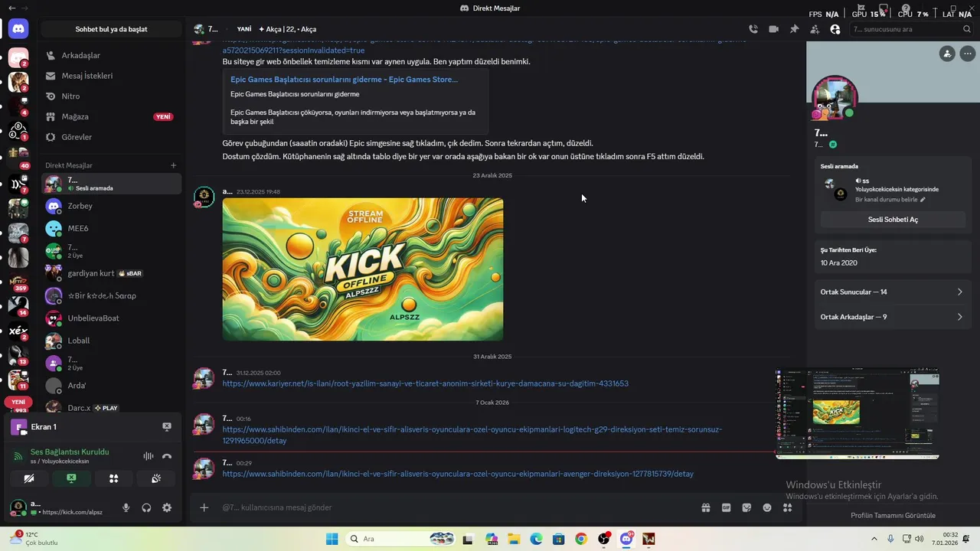Viewport: 980px width, 551px height.
Task: Open soundboard in voice panel
Action: point(156,478)
